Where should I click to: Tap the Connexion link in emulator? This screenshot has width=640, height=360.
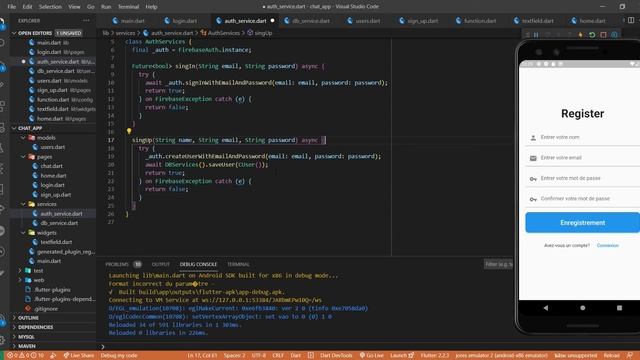(x=607, y=245)
